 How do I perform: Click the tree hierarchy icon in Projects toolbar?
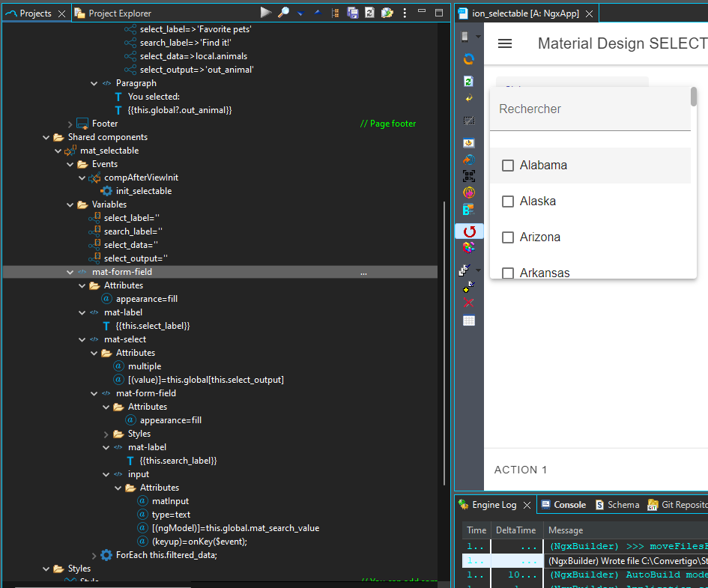(335, 13)
